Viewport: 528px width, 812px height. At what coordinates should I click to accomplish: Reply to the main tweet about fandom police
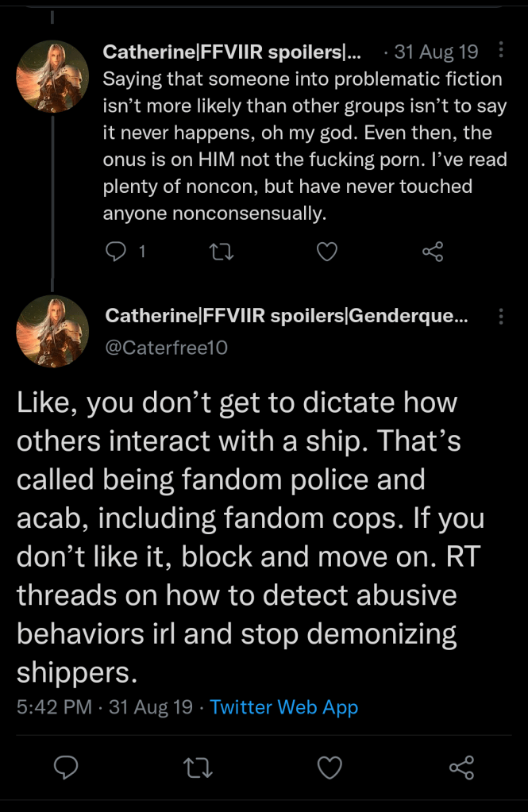(65, 767)
